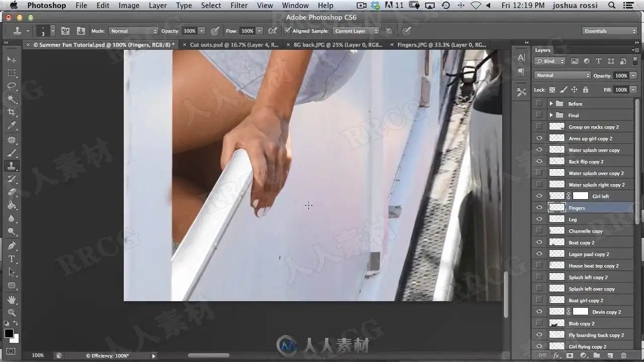644x362 pixels.
Task: Lock the layer position
Action: click(574, 89)
